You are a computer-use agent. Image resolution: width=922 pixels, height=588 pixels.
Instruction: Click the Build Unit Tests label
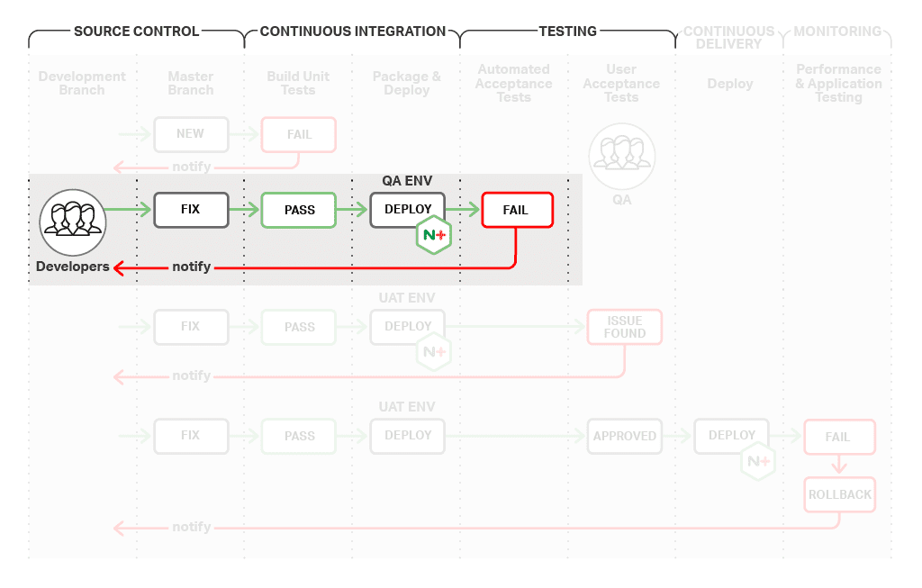click(298, 83)
